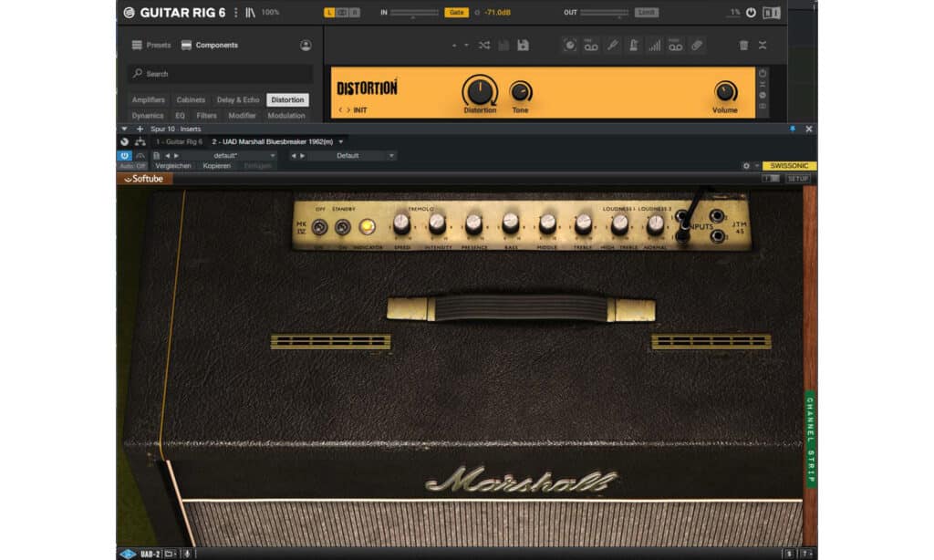Select previous Distortion module preset arrow
The width and height of the screenshot is (934, 560).
(341, 110)
